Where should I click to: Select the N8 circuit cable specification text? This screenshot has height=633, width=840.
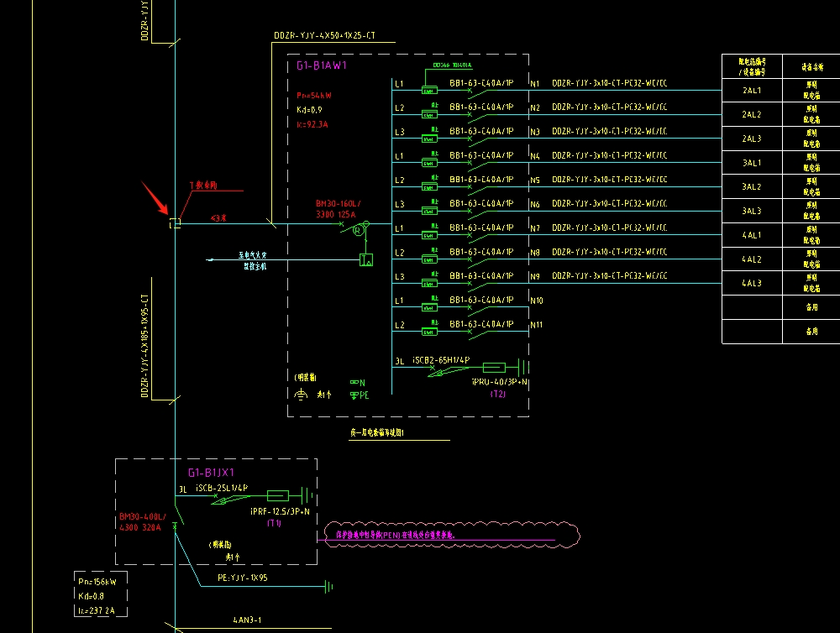(610, 252)
